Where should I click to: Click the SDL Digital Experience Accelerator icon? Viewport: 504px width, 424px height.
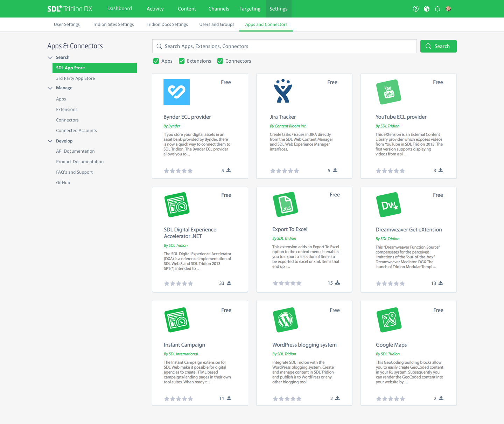click(177, 204)
